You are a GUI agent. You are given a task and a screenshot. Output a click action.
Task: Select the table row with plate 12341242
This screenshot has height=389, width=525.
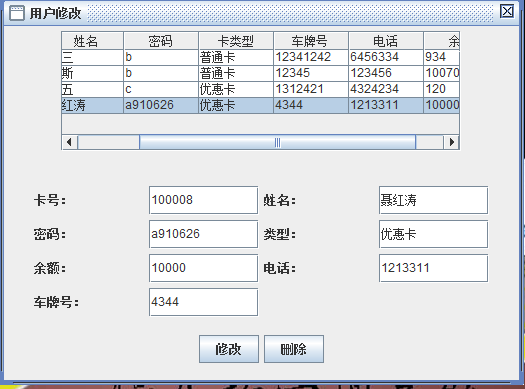click(260, 57)
